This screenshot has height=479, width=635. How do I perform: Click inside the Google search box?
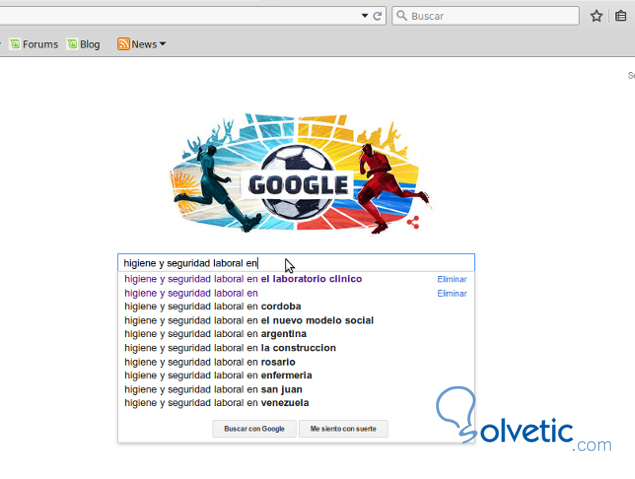[x=296, y=263]
